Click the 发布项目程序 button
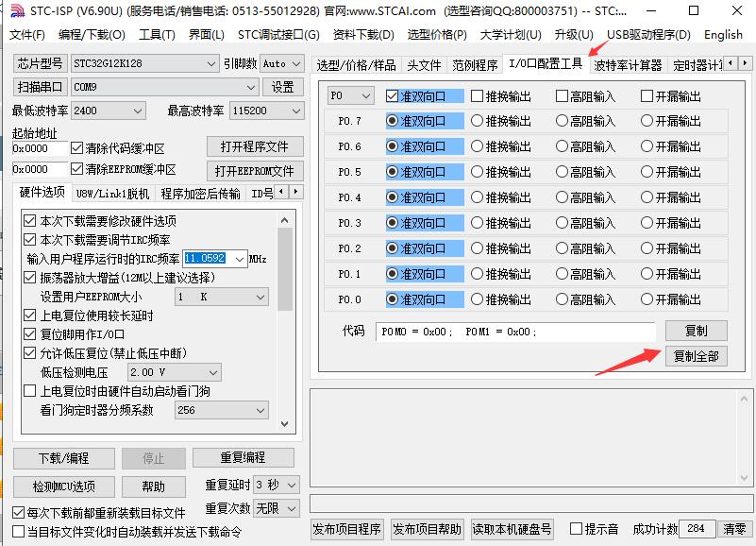 (346, 529)
